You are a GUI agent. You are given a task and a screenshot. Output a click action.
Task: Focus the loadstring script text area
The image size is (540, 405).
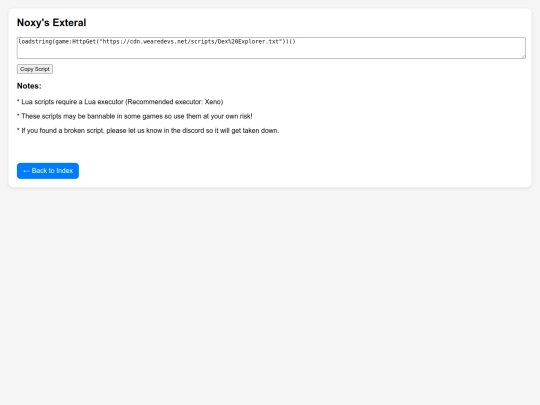tap(271, 48)
